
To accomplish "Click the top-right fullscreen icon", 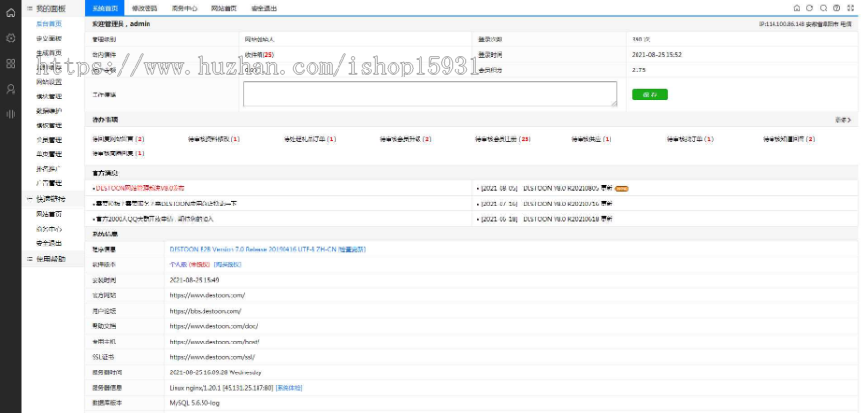I will [x=850, y=8].
